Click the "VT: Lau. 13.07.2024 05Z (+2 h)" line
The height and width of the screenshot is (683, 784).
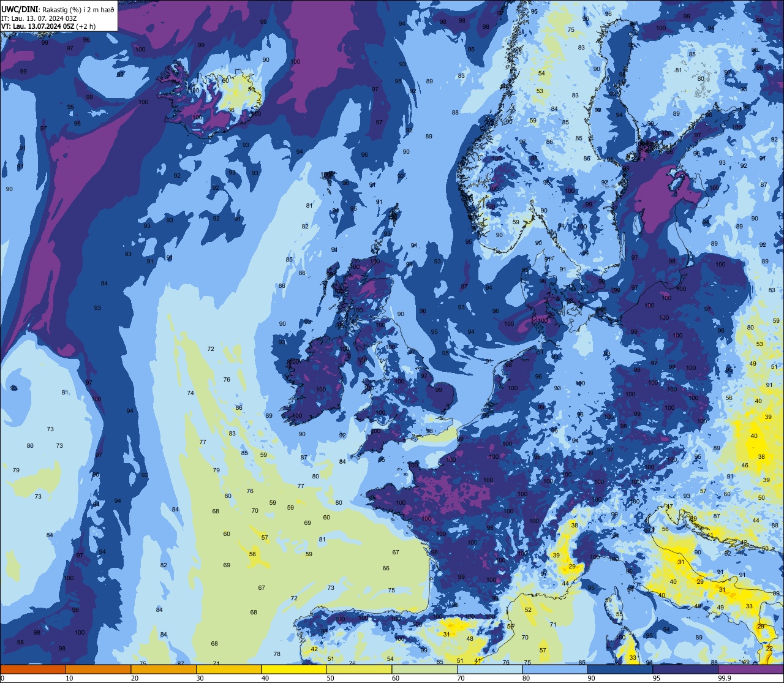tap(48, 26)
